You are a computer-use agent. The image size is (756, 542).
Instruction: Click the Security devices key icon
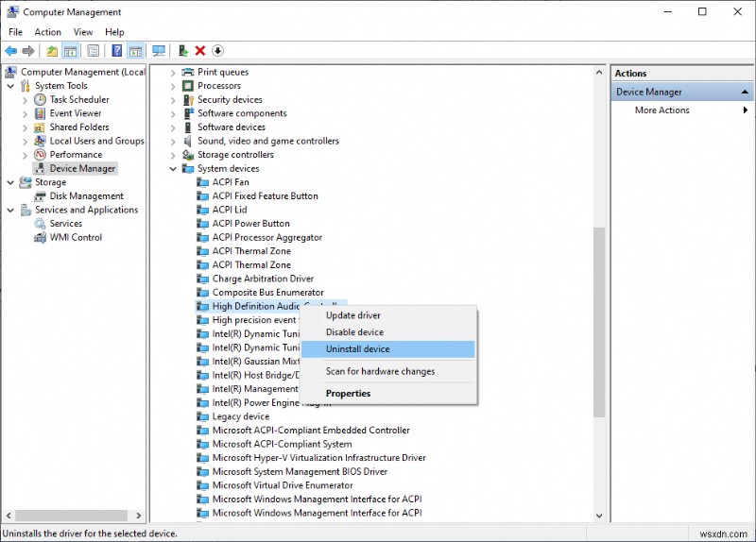188,100
